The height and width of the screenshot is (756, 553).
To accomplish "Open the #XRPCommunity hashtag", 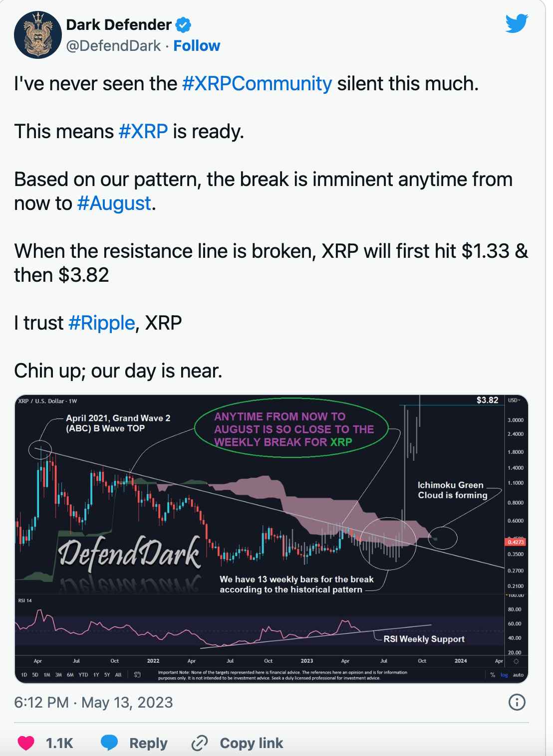I will pos(257,83).
